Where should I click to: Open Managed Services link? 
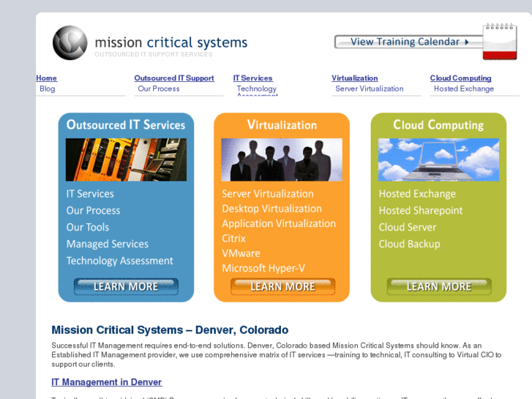coord(108,244)
